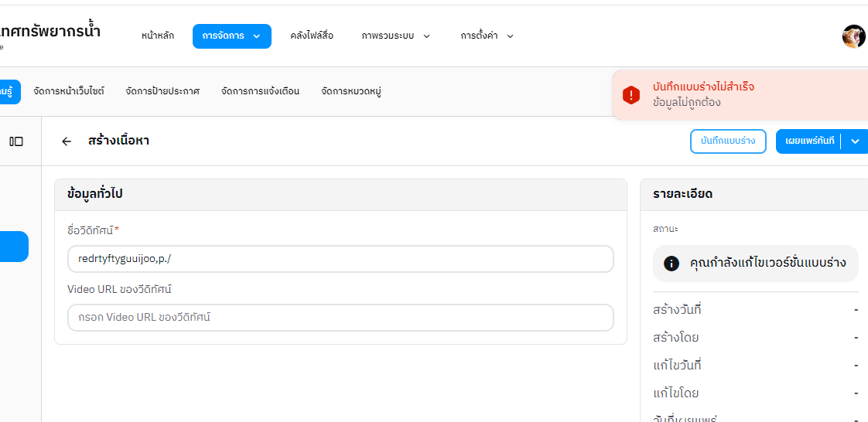This screenshot has width=868, height=422.
Task: Click the back arrow beside สร้างเนื้อหา
Action: 67,141
